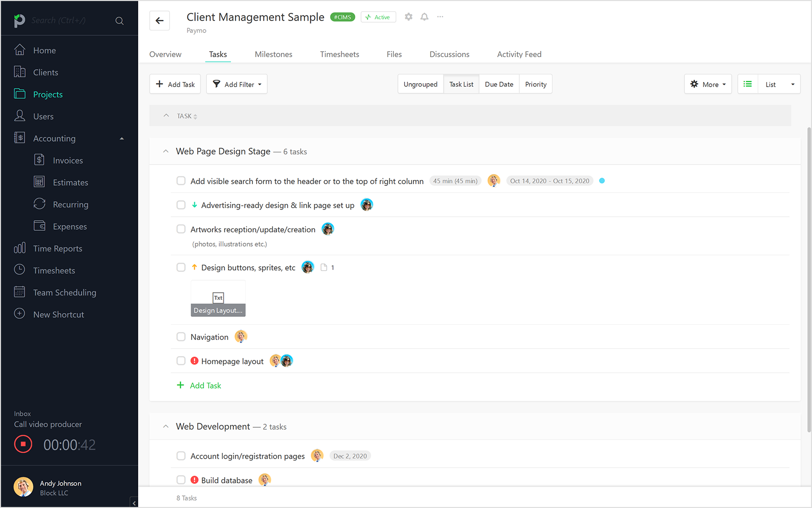Image resolution: width=812 pixels, height=508 pixels.
Task: Open Estimates under Accounting
Action: (70, 182)
